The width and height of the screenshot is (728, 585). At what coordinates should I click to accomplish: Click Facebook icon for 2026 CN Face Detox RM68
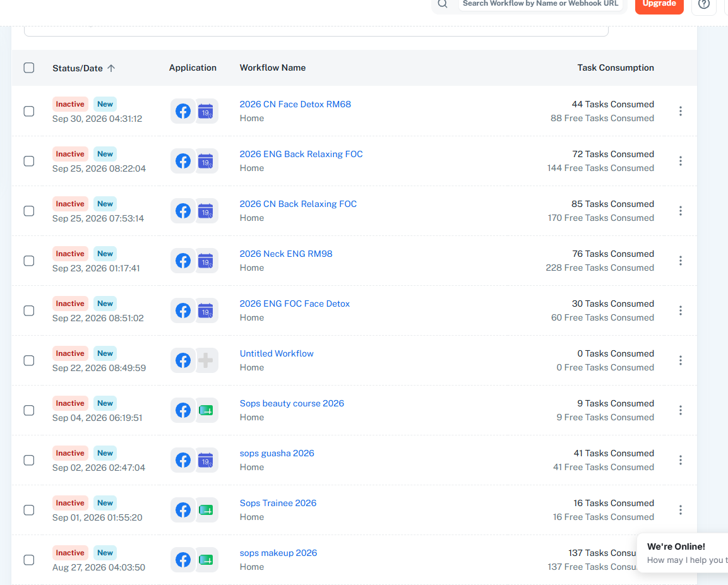[x=183, y=111]
